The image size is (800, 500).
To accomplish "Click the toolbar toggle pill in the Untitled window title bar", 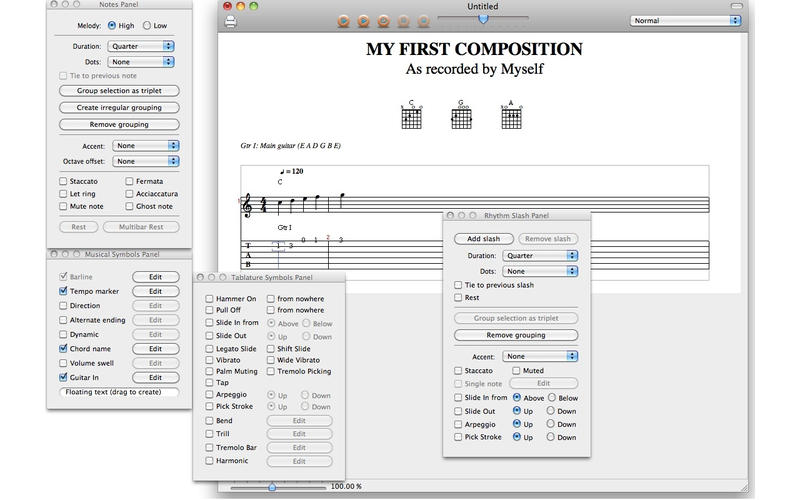I will click(736, 6).
